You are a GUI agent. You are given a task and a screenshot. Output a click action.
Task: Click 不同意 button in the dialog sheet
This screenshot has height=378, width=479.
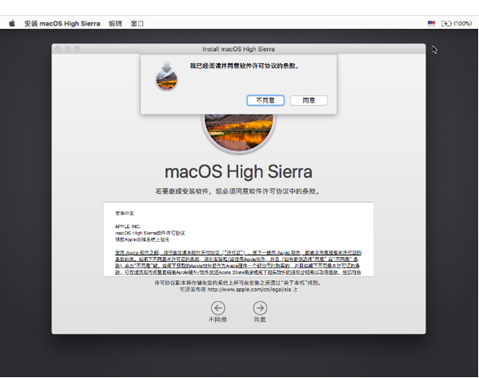pyautogui.click(x=265, y=100)
